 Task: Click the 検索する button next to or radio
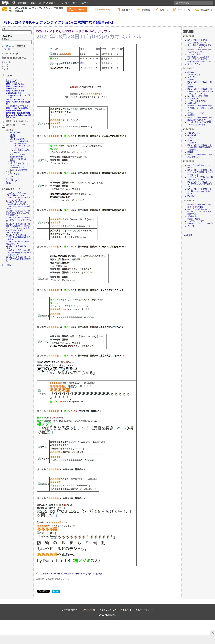[21, 46]
